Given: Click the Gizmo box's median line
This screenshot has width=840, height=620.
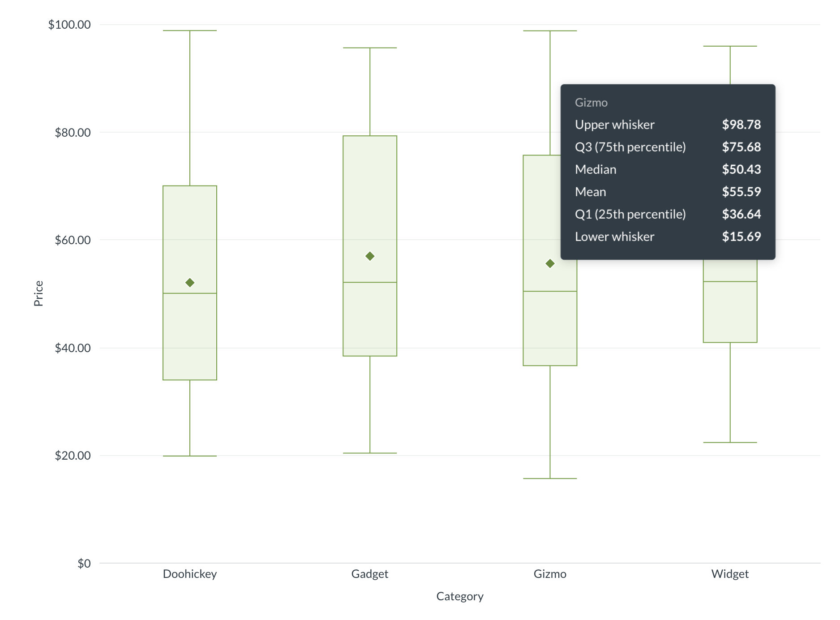Looking at the screenshot, I should pyautogui.click(x=550, y=291).
